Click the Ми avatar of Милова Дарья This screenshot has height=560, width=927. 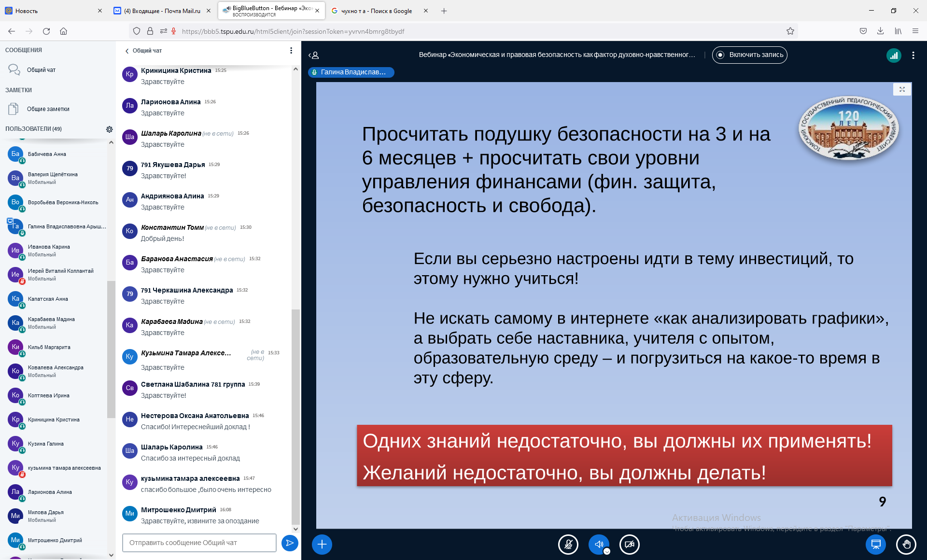[15, 516]
